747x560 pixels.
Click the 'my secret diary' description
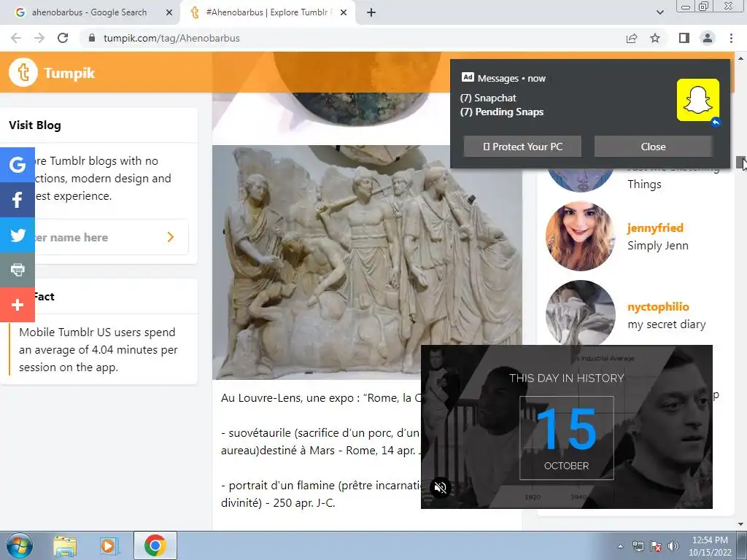coord(667,324)
